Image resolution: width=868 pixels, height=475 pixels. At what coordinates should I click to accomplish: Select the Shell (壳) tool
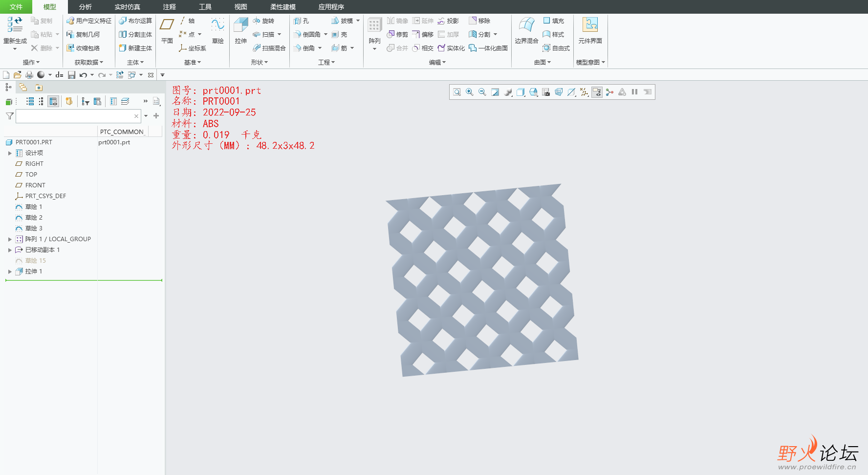coord(340,34)
